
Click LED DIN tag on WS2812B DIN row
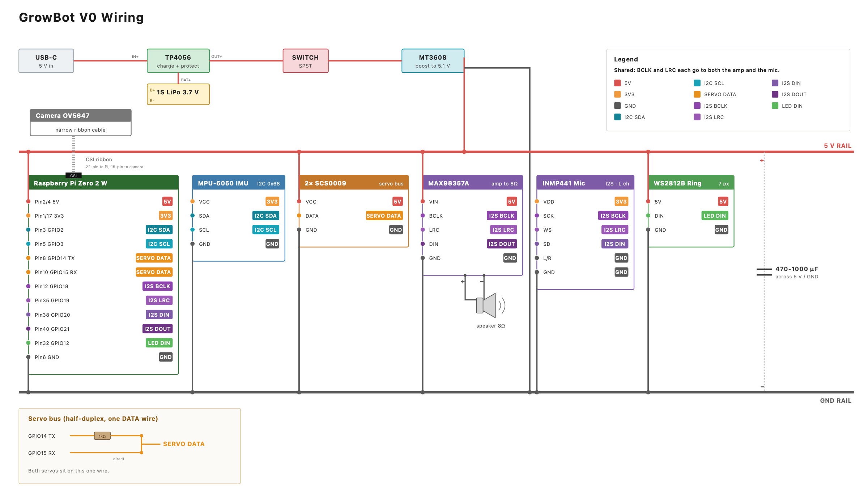pos(715,216)
